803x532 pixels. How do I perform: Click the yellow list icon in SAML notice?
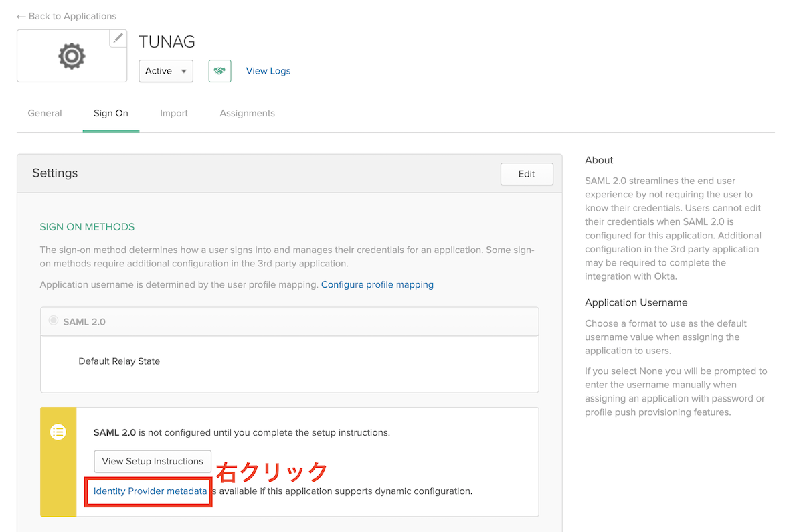(58, 432)
